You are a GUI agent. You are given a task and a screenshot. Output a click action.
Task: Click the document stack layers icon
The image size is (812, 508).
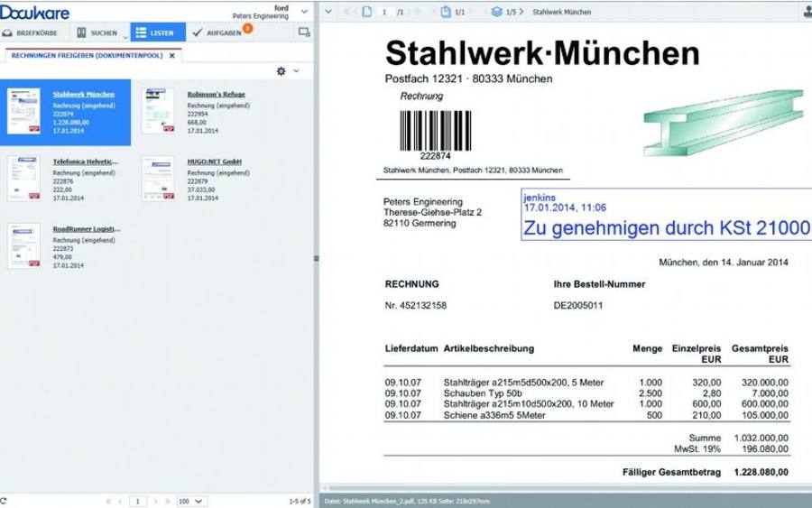[x=496, y=12]
